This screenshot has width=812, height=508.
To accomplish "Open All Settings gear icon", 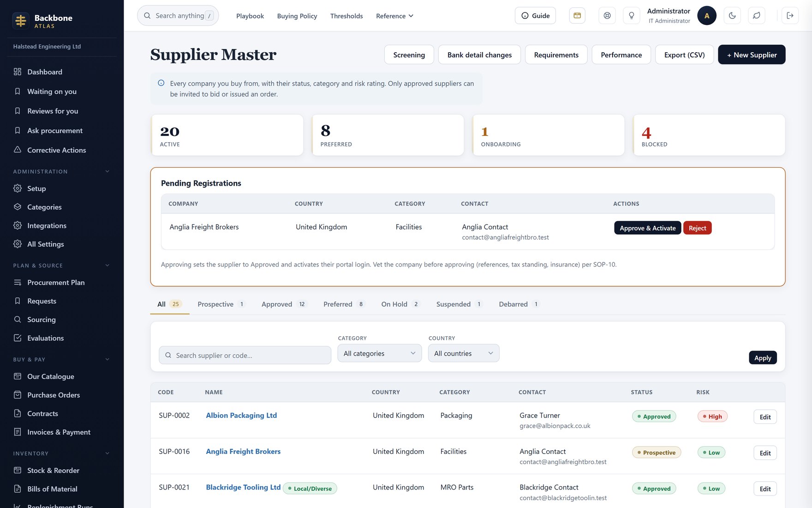I will [18, 244].
